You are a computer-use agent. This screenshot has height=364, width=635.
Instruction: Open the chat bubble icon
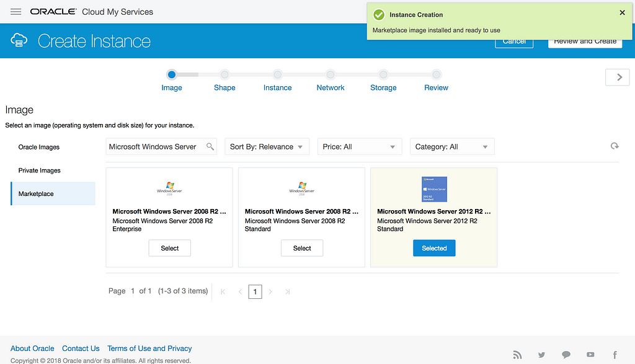click(566, 355)
